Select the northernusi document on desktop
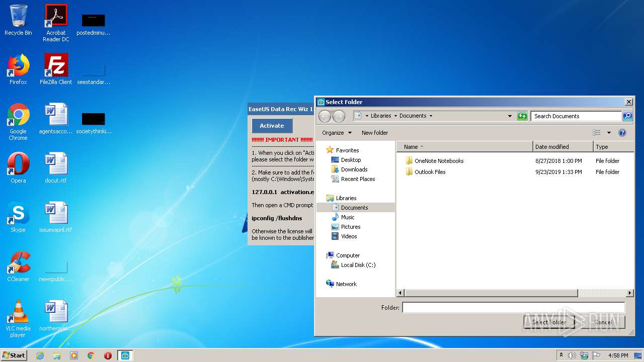This screenshot has height=362, width=644. (x=56, y=316)
